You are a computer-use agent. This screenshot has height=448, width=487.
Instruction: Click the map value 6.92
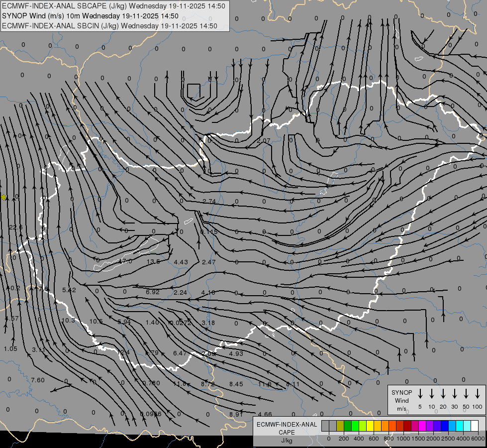point(153,292)
